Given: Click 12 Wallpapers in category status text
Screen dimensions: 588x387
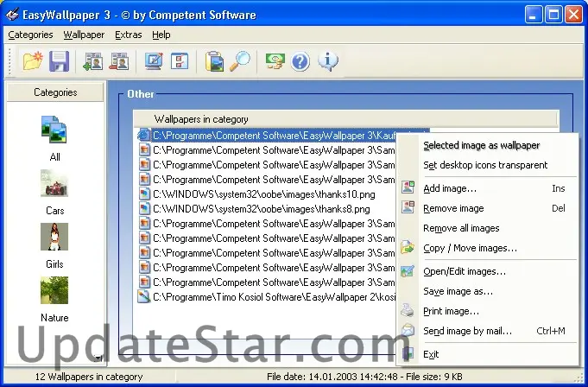Looking at the screenshot, I should 89,377.
